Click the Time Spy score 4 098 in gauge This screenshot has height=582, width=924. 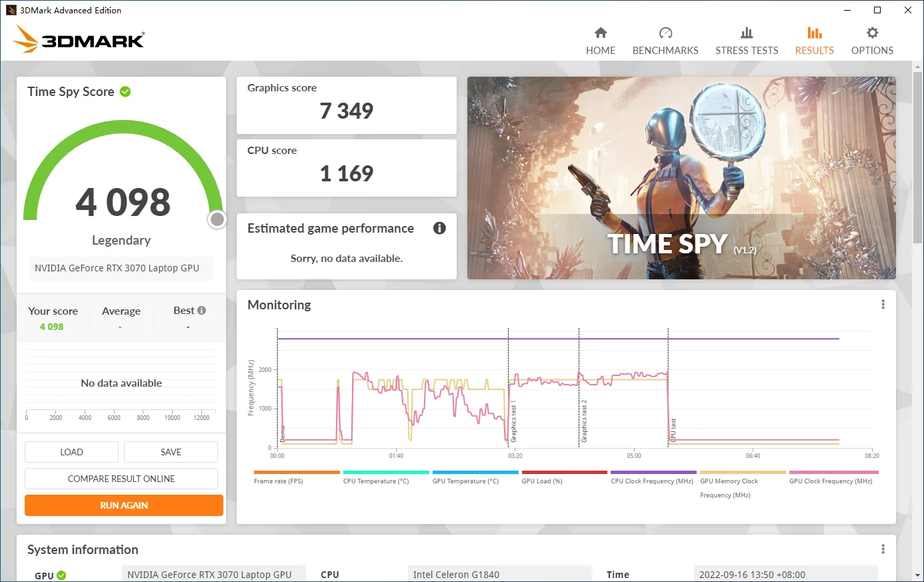(123, 202)
